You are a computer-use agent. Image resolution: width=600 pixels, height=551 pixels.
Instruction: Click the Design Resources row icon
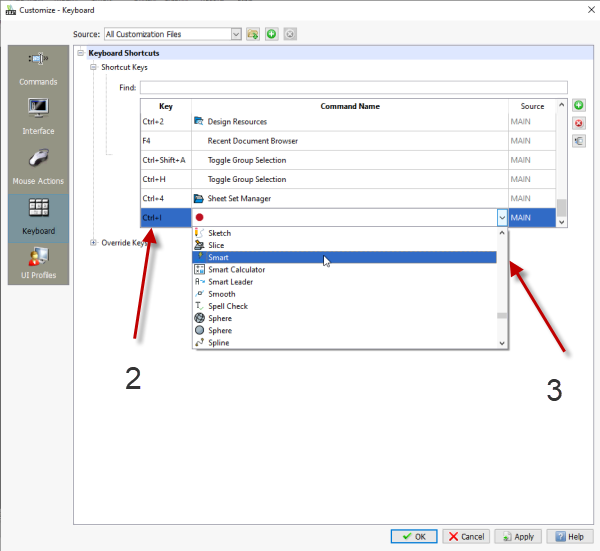pos(199,121)
